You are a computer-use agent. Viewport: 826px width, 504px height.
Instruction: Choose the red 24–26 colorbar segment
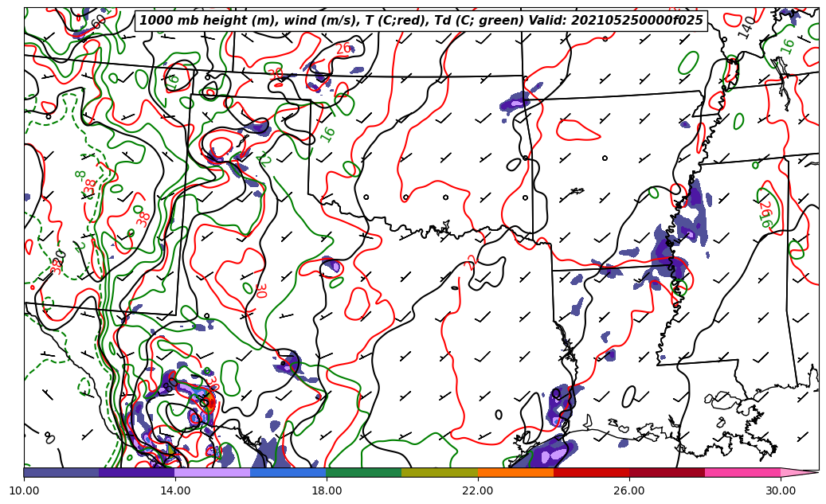(x=591, y=472)
